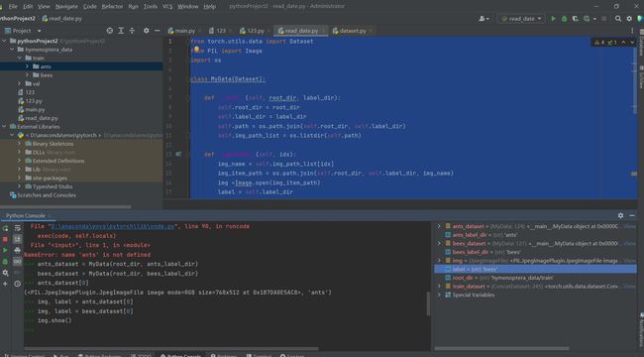Screen dimensions: 644x357
Task: Rerun the Python console
Action: pos(5,228)
